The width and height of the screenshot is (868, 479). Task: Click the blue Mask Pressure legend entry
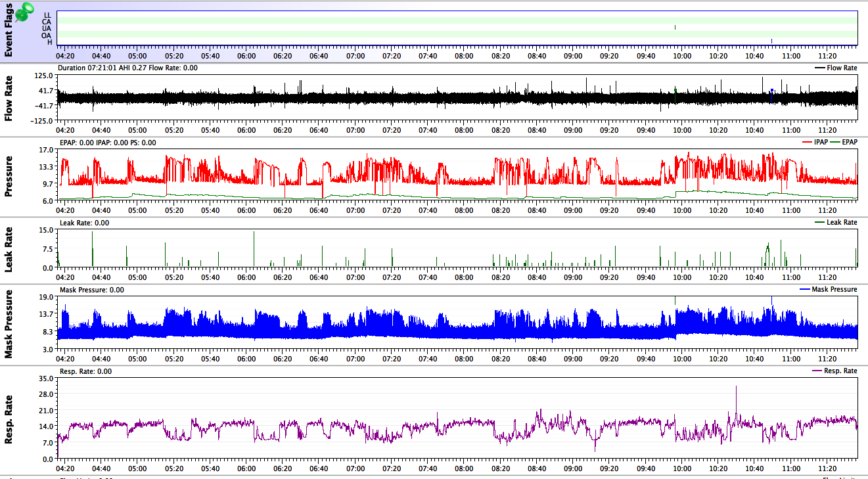[829, 290]
